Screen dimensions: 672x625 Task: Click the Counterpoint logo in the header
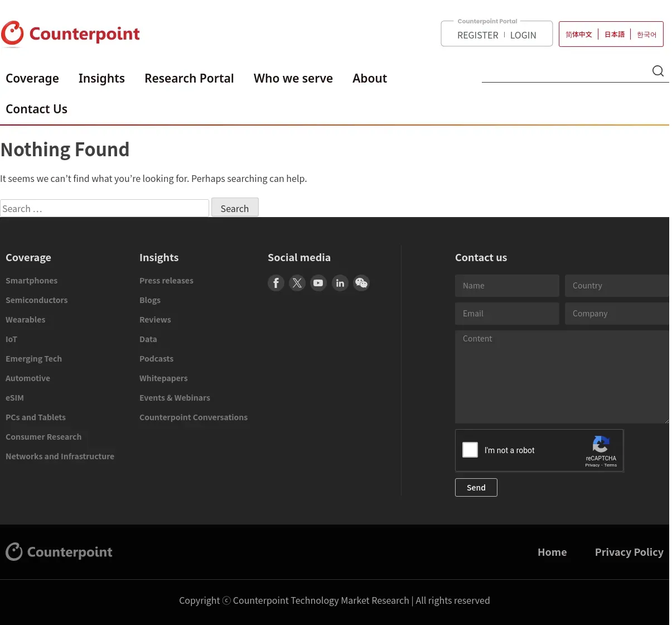point(70,34)
